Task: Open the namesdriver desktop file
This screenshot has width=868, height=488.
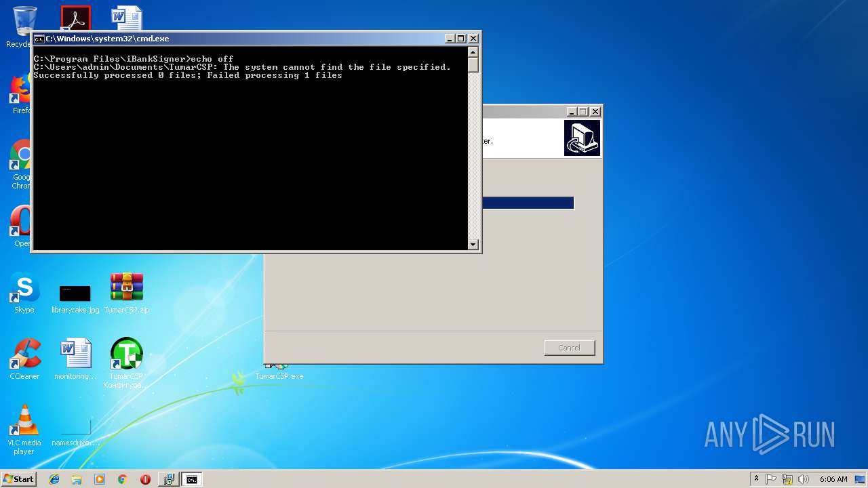Action: [75, 434]
